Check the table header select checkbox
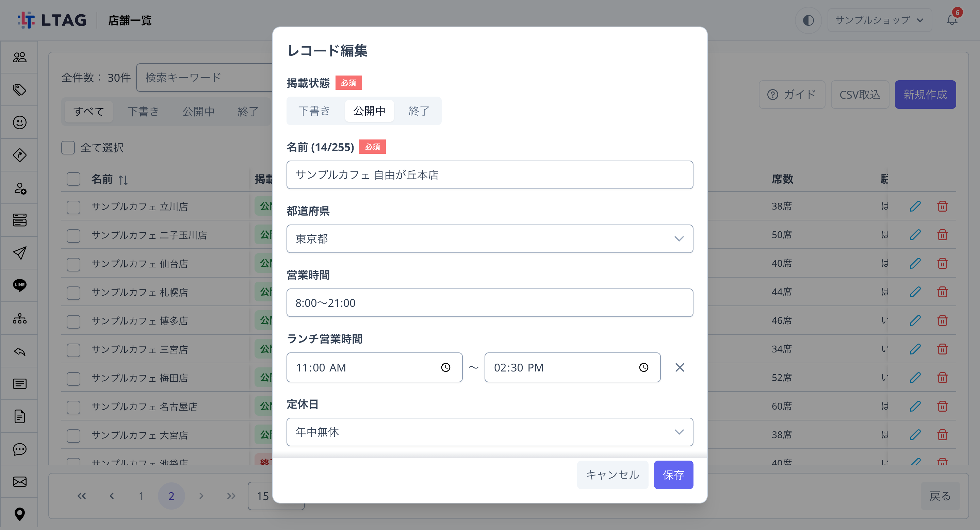Screen dimensions: 980x530 pyautogui.click(x=73, y=179)
